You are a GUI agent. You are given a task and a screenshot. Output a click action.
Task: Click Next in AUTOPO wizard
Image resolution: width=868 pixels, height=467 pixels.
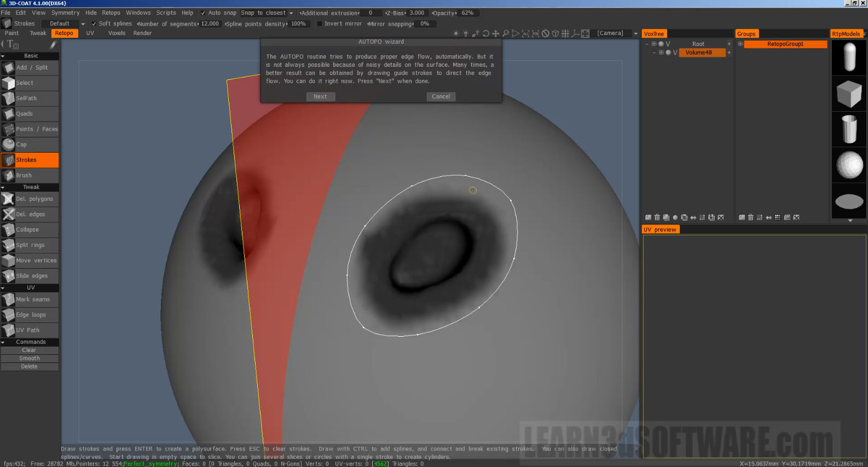[320, 96]
